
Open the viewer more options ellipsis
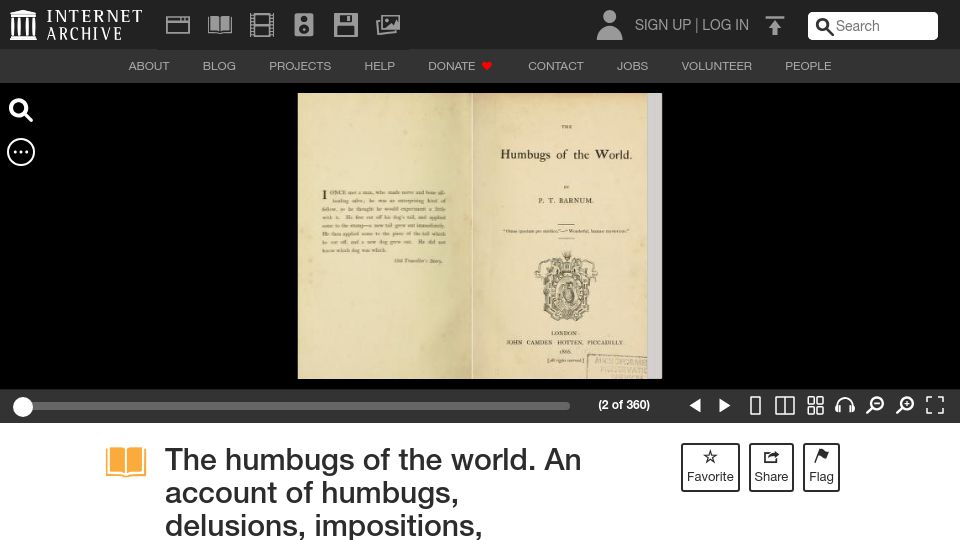[x=21, y=152]
